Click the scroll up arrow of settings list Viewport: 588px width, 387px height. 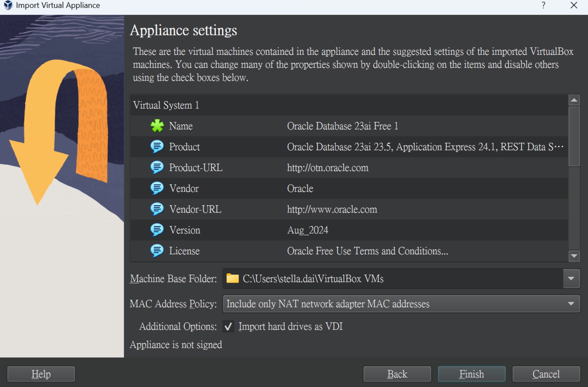(x=574, y=100)
